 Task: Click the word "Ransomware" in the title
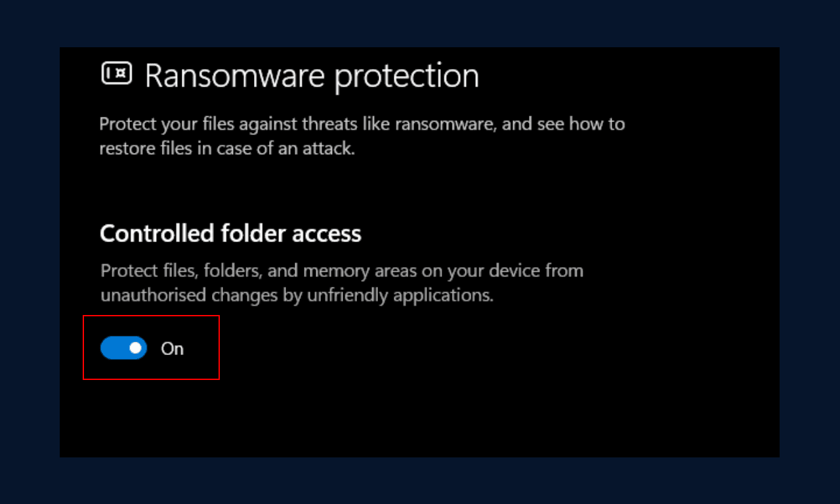tap(235, 76)
